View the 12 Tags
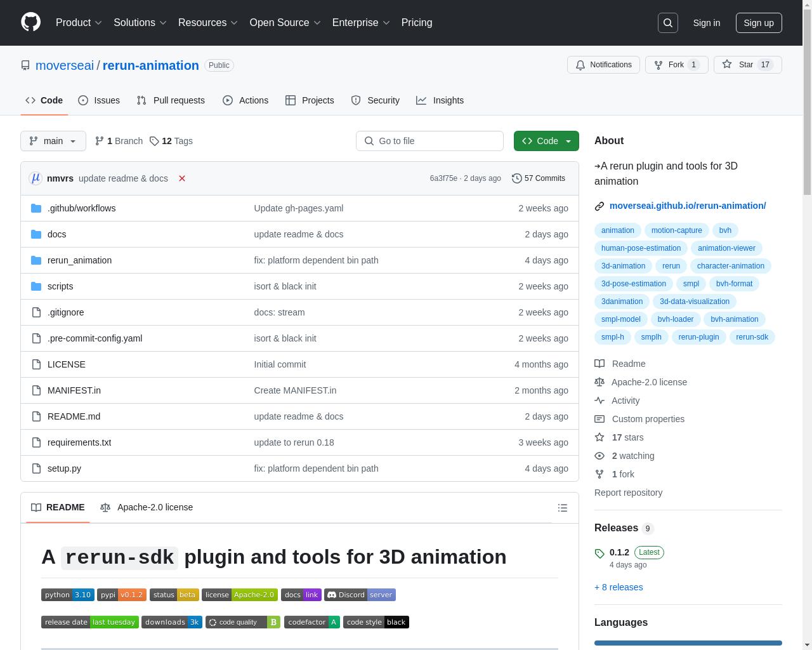The width and height of the screenshot is (812, 650). click(x=171, y=141)
